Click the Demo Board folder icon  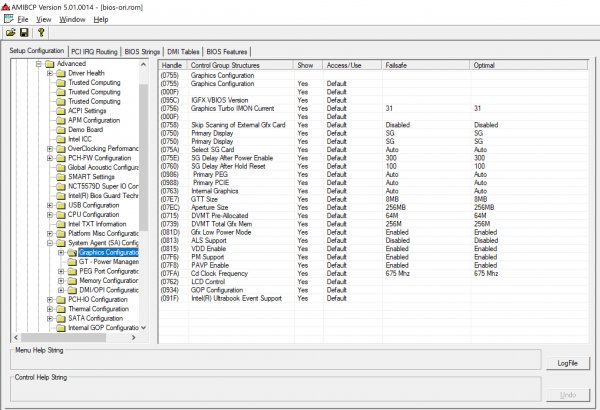tap(61, 130)
